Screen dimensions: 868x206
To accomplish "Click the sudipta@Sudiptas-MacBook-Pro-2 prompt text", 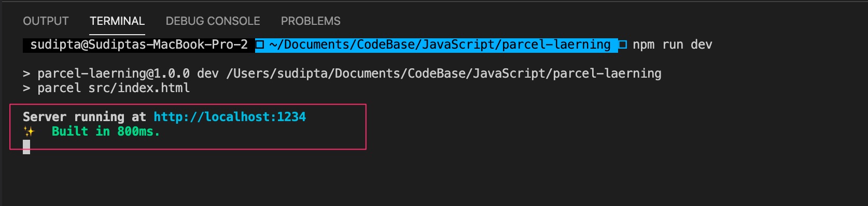I will 139,45.
